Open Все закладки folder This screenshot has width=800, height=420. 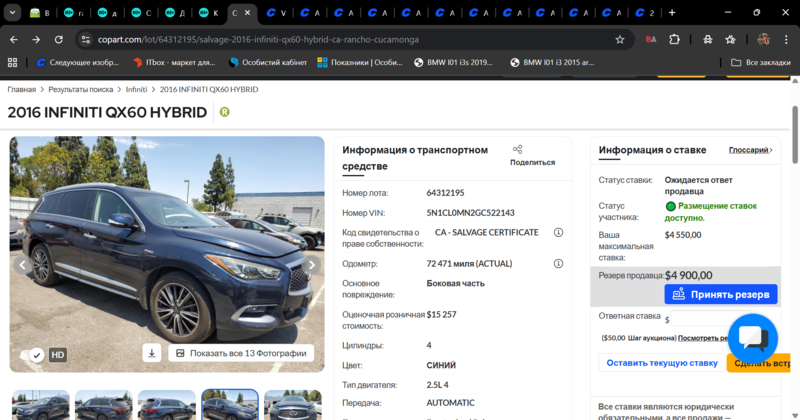pyautogui.click(x=761, y=62)
